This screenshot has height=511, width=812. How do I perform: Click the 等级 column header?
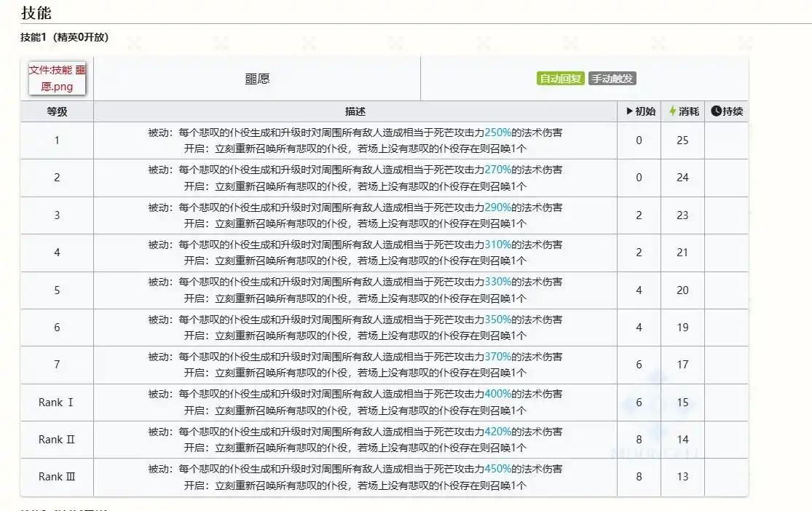coord(57,111)
